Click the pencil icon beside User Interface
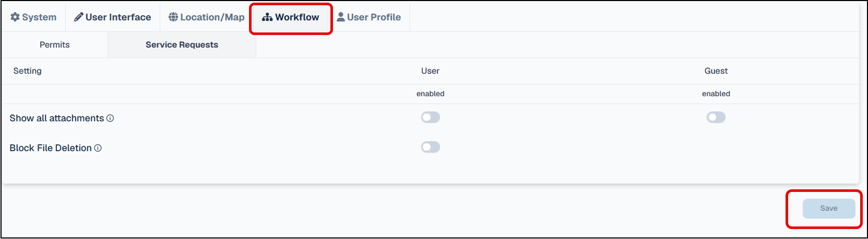868x239 pixels. [x=78, y=17]
